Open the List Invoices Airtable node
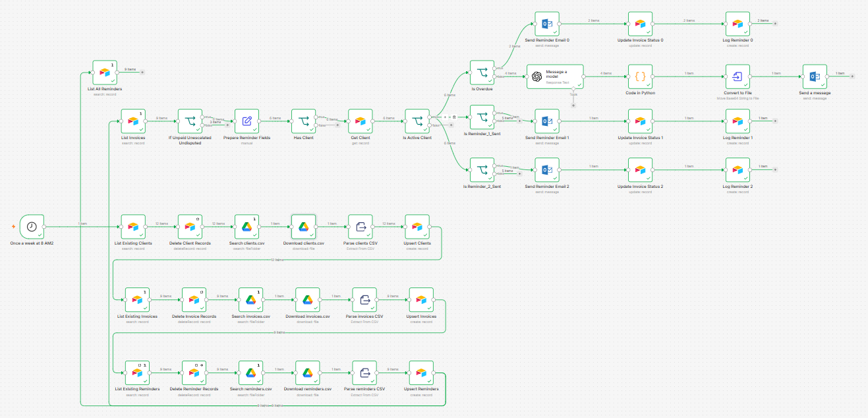 click(x=134, y=121)
